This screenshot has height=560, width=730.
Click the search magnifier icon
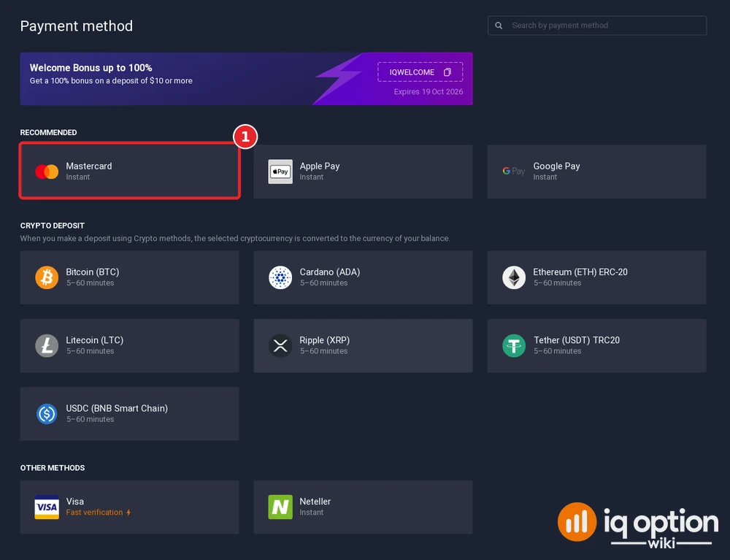click(x=499, y=26)
